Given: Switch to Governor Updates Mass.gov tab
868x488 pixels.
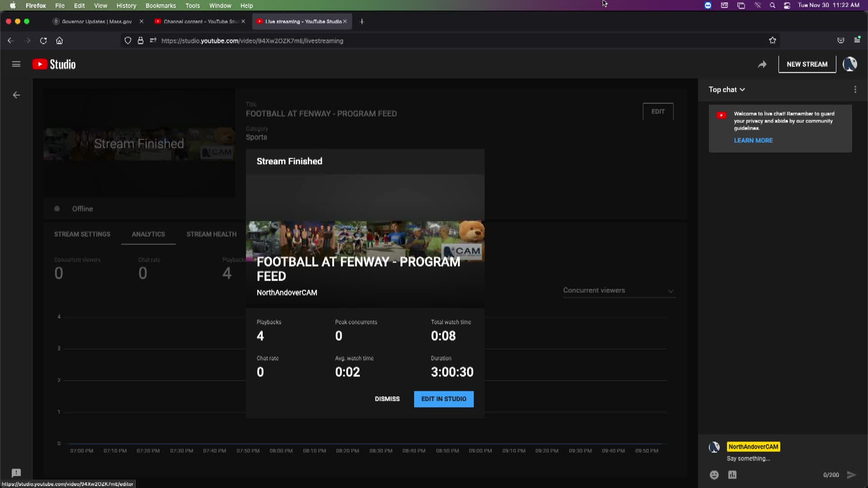Looking at the screenshot, I should point(96,21).
